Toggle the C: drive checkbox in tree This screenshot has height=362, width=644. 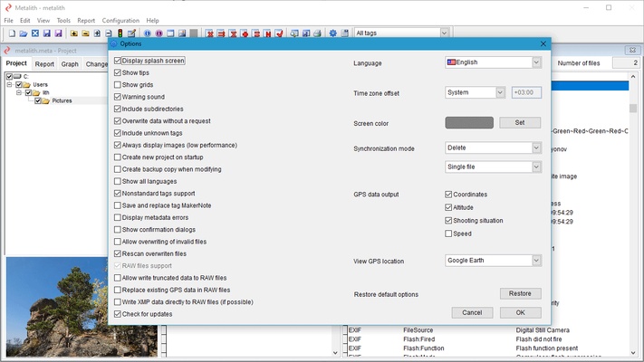[x=9, y=76]
